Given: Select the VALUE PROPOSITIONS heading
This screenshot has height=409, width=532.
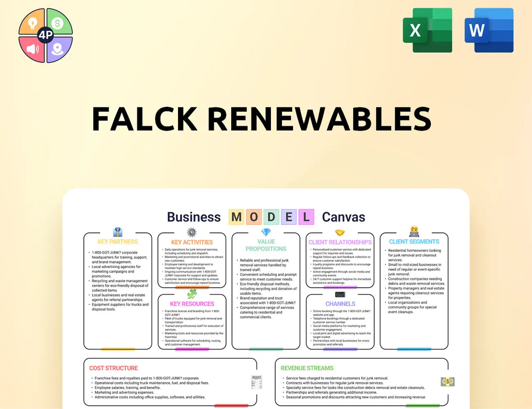Looking at the screenshot, I should pos(266,245).
